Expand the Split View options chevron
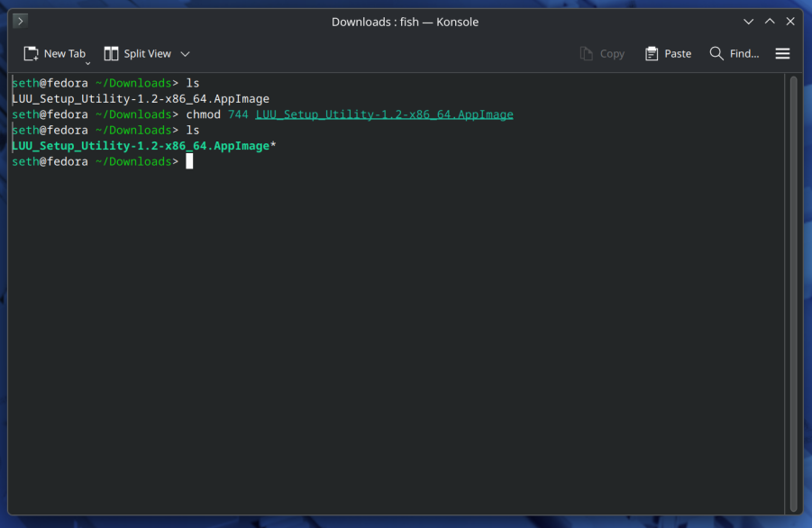The height and width of the screenshot is (528, 812). [x=185, y=54]
